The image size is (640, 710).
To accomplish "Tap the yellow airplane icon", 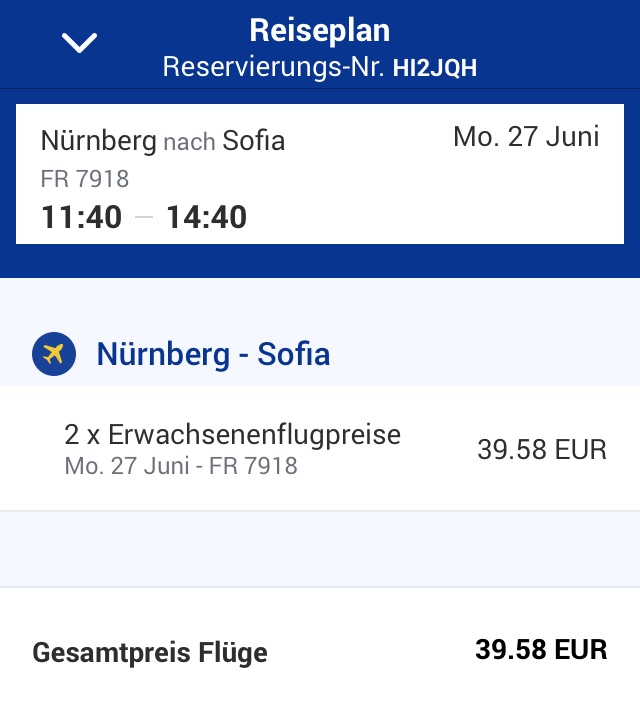I will point(54,354).
